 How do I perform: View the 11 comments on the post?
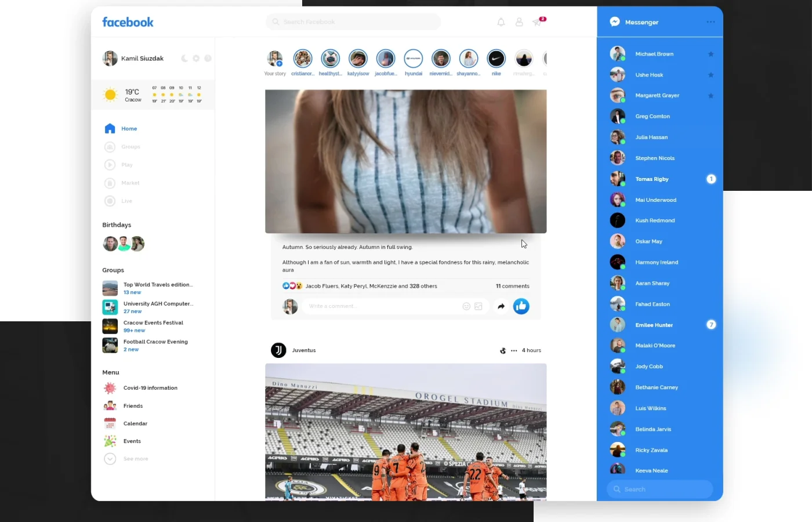click(512, 286)
